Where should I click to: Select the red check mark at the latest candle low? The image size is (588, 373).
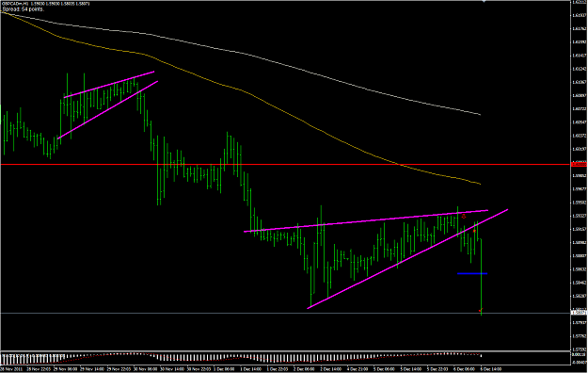pyautogui.click(x=481, y=310)
